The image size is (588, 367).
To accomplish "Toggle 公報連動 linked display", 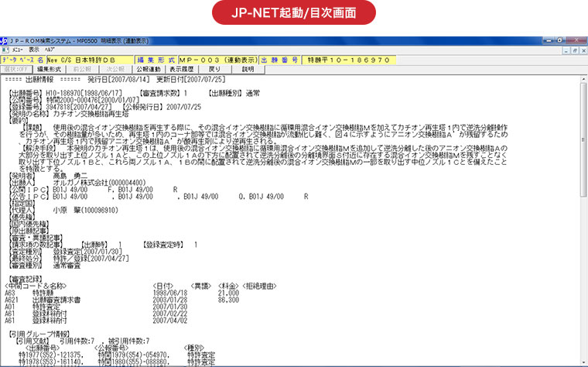I will [148, 69].
